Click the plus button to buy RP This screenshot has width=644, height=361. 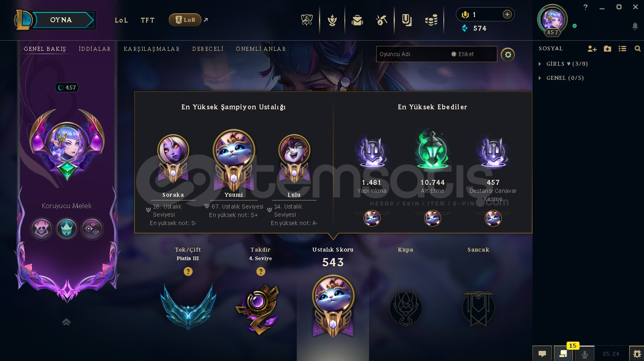coord(507,15)
